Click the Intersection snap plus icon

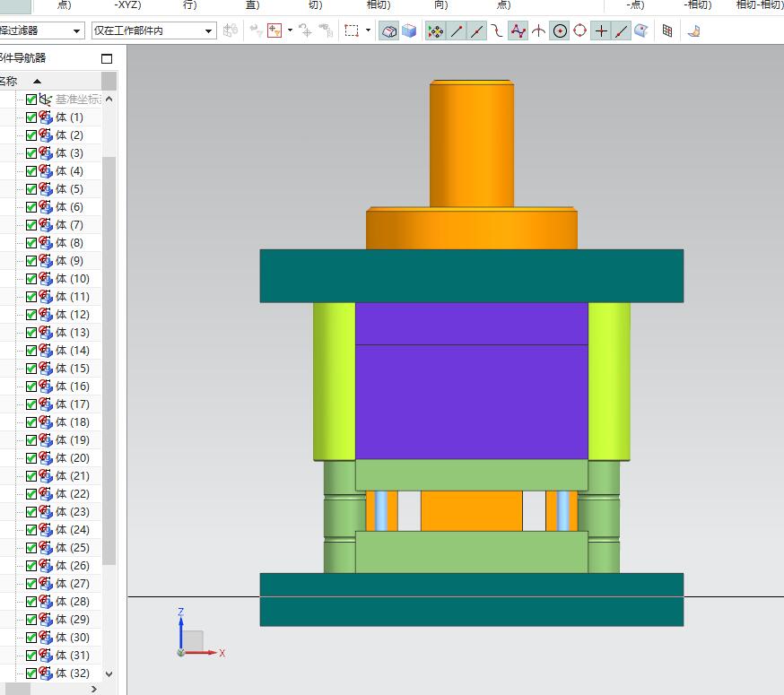coord(601,30)
